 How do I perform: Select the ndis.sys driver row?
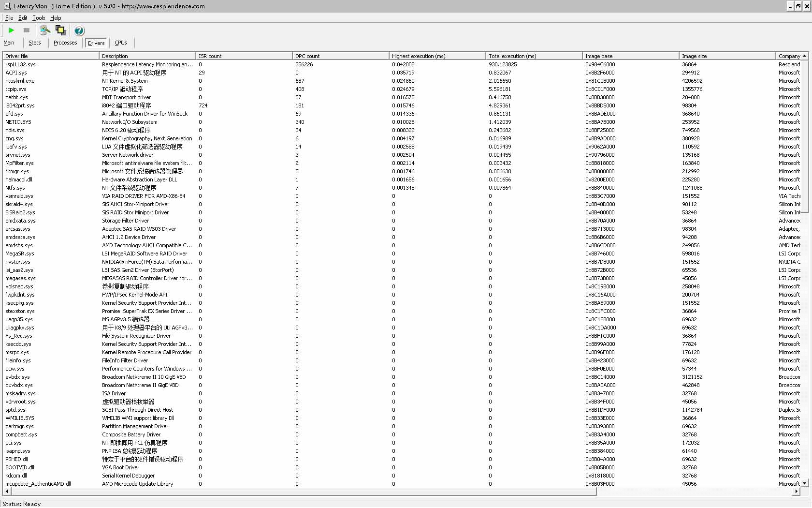click(402, 130)
